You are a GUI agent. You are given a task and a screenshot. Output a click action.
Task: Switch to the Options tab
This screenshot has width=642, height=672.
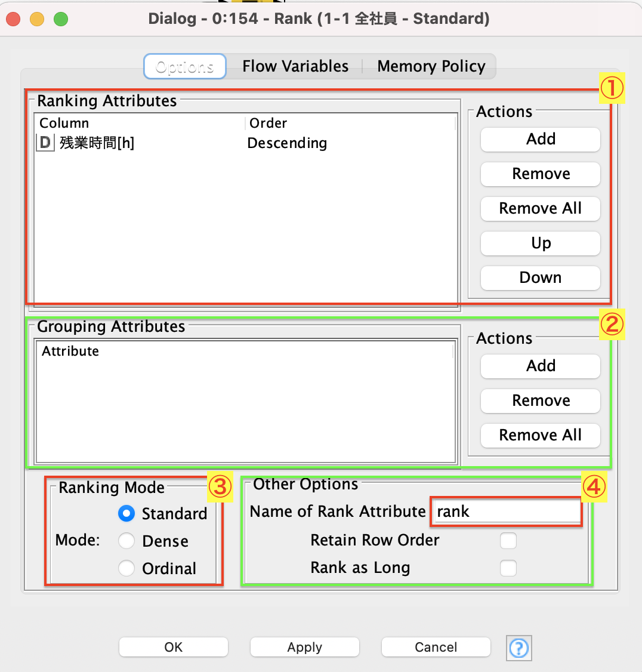(185, 66)
